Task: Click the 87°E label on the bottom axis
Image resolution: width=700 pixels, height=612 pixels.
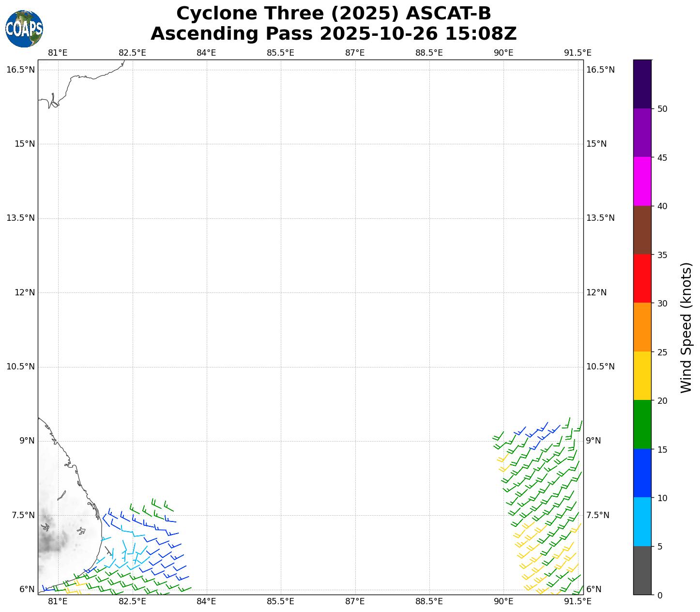Action: (355, 601)
